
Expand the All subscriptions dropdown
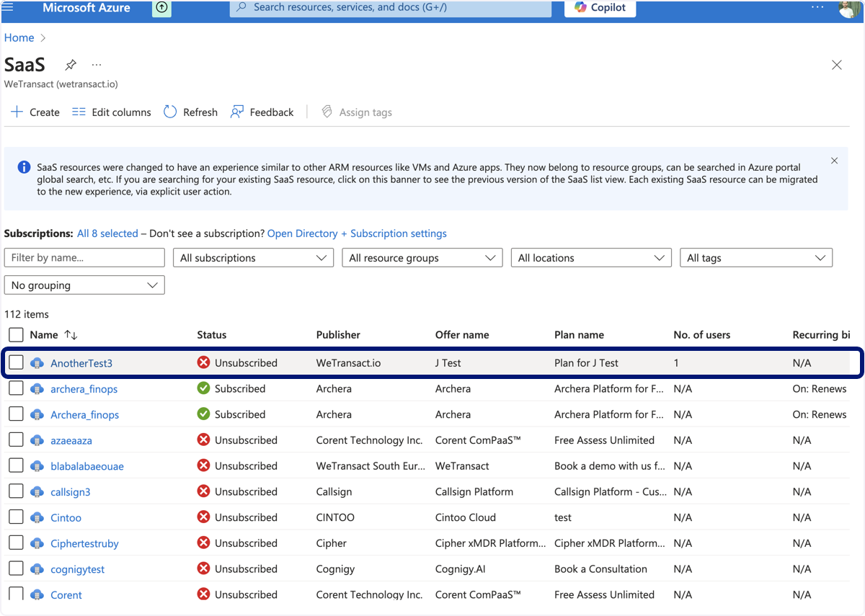click(x=253, y=258)
